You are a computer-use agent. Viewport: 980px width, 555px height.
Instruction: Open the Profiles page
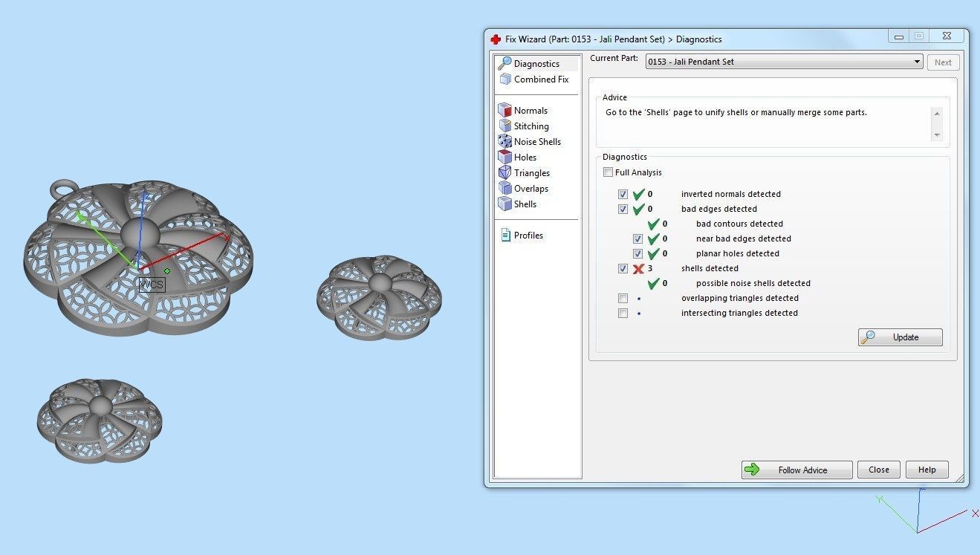point(528,236)
